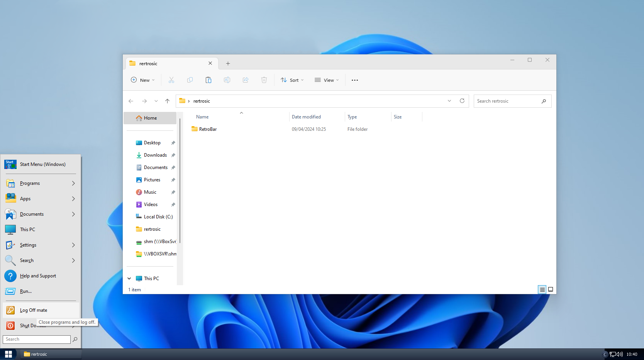Go up one folder level arrow
The height and width of the screenshot is (360, 644).
[167, 101]
